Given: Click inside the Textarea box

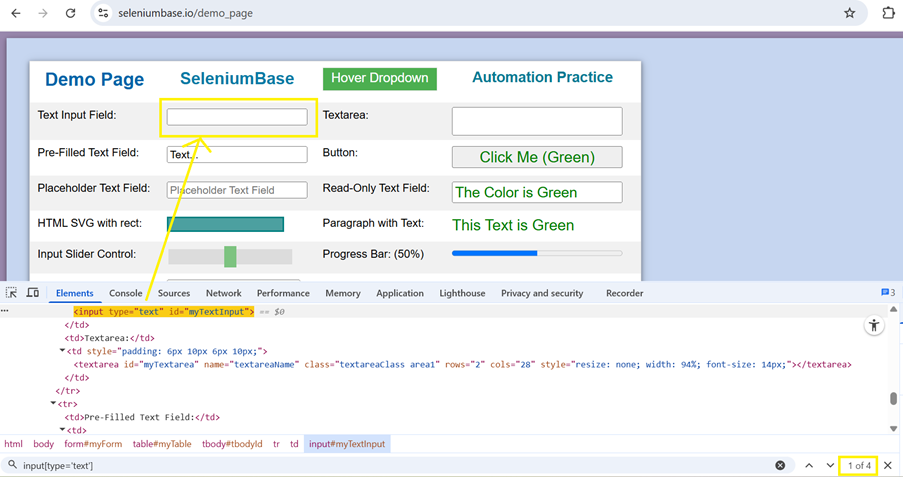Looking at the screenshot, I should pyautogui.click(x=537, y=121).
